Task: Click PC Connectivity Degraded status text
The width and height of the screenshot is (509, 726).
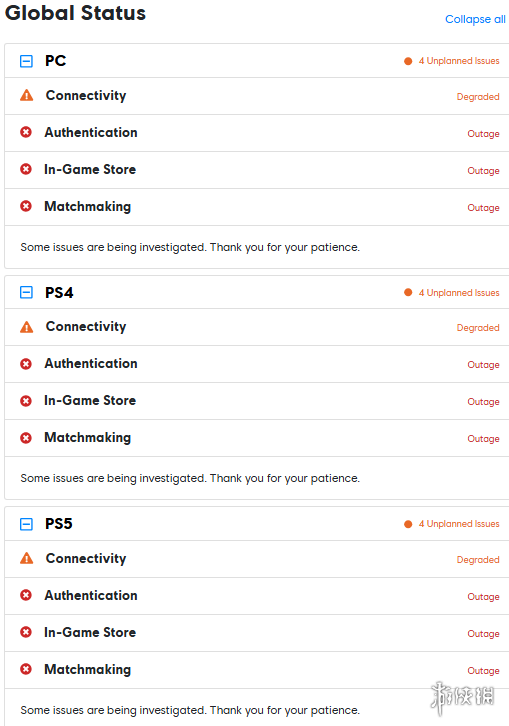Action: [x=478, y=97]
